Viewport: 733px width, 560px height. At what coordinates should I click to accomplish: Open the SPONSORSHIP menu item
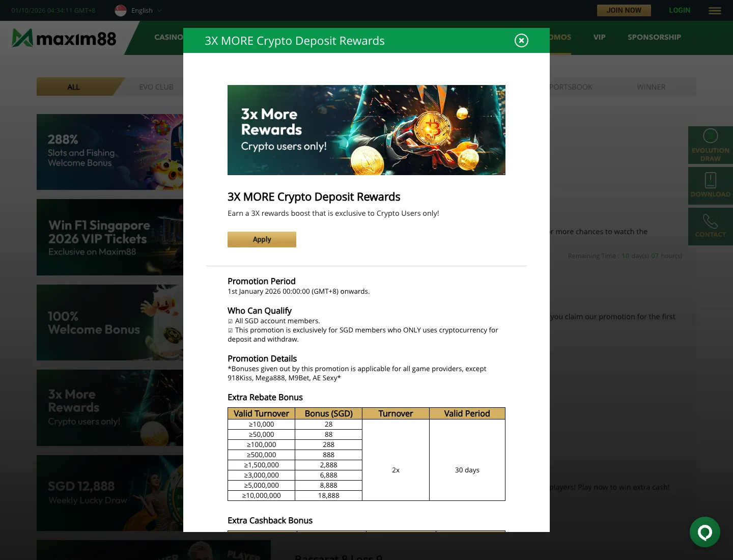pyautogui.click(x=654, y=37)
